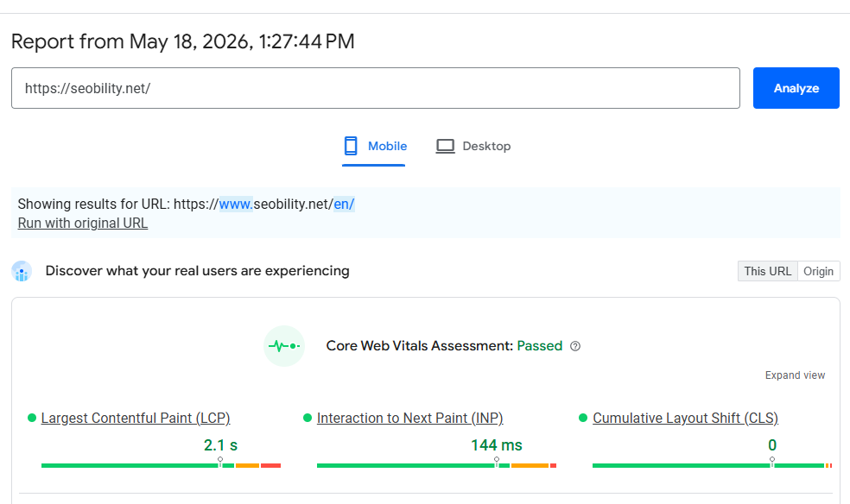The height and width of the screenshot is (504, 850).
Task: Click the 2.1 s LCP value
Action: coord(220,445)
